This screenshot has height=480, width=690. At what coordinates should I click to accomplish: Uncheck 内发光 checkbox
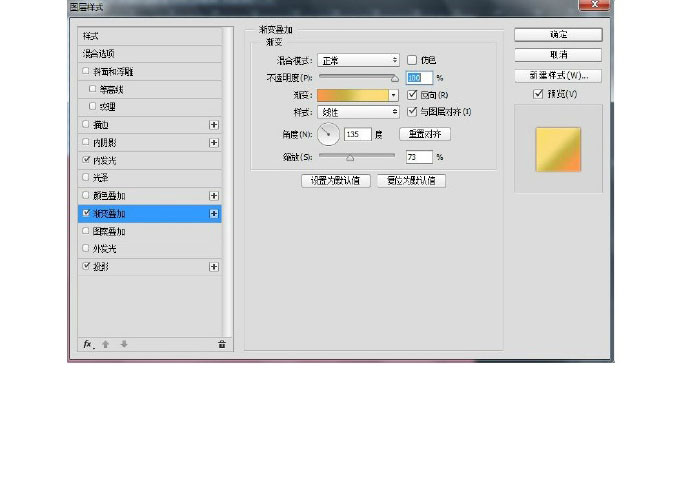tap(86, 160)
